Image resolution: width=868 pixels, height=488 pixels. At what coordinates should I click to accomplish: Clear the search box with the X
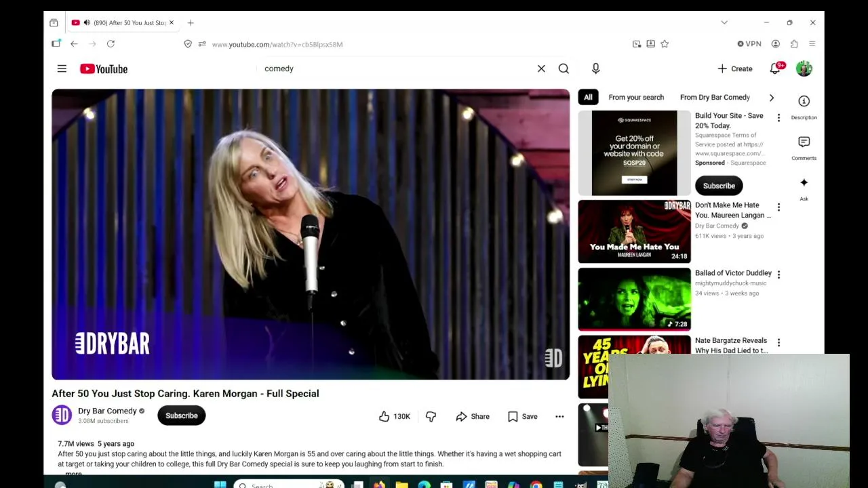click(x=541, y=68)
